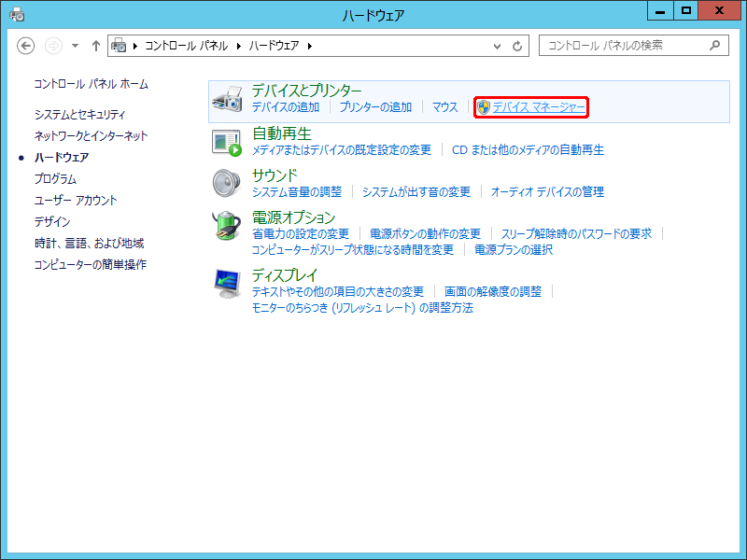The height and width of the screenshot is (560, 747).
Task: Click 省電力の設定の変更 link
Action: click(x=300, y=234)
